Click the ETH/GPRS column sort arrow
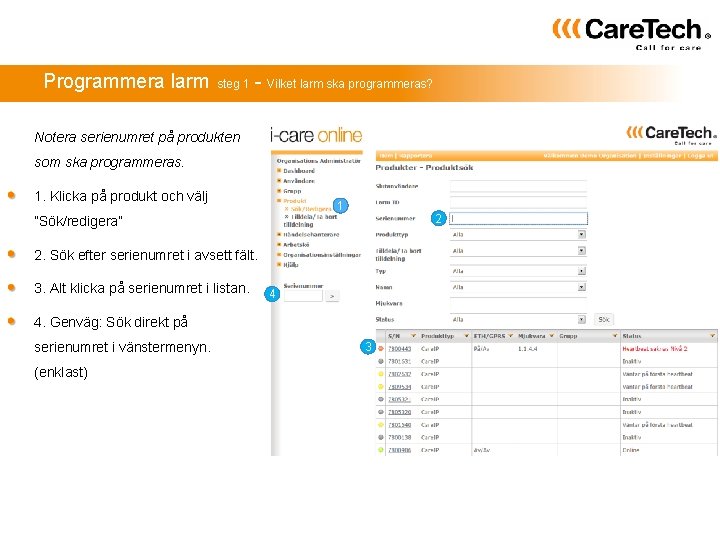 [x=511, y=336]
